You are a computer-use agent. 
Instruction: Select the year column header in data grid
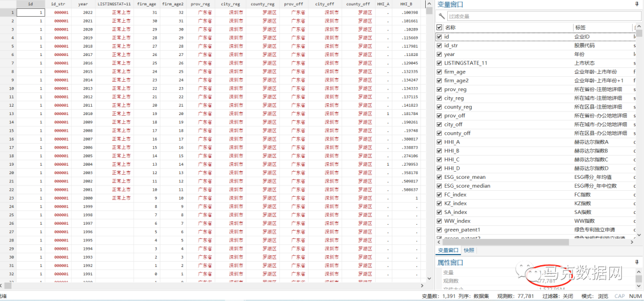(82, 4)
